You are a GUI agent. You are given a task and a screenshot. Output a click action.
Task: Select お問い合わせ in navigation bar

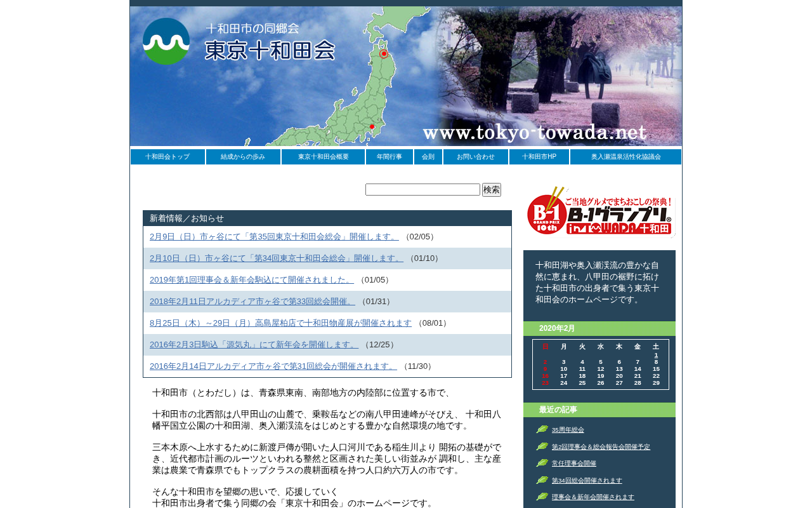pyautogui.click(x=476, y=157)
